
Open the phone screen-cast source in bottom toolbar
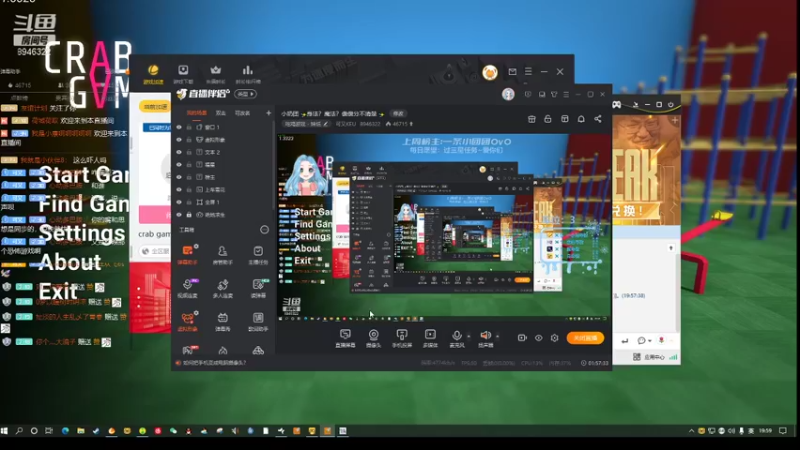click(x=402, y=338)
